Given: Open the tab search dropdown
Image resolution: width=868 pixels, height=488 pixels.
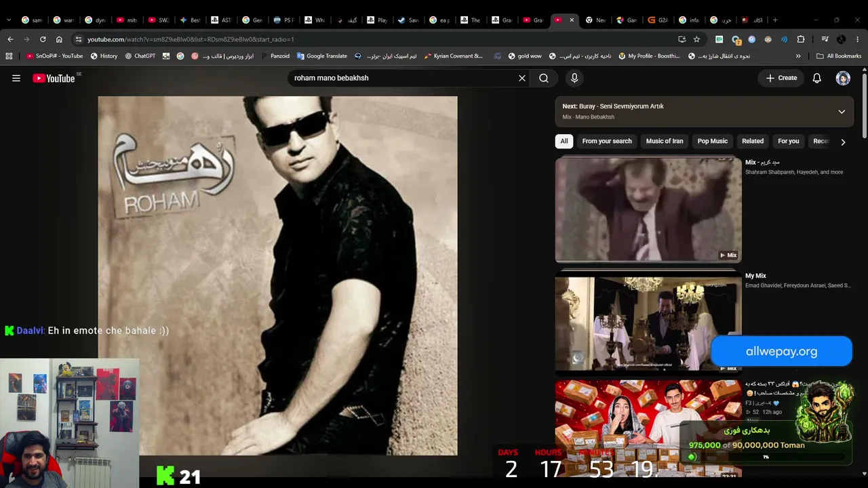Looking at the screenshot, I should coord(9,20).
